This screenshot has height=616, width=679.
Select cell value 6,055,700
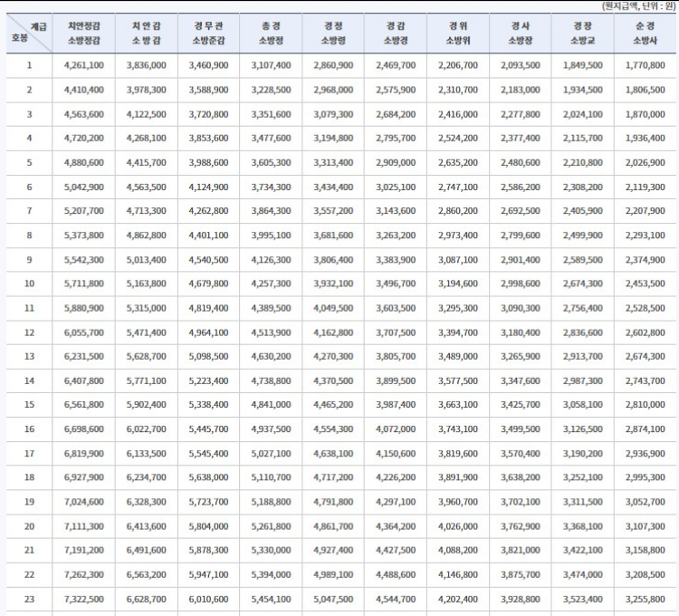click(84, 333)
